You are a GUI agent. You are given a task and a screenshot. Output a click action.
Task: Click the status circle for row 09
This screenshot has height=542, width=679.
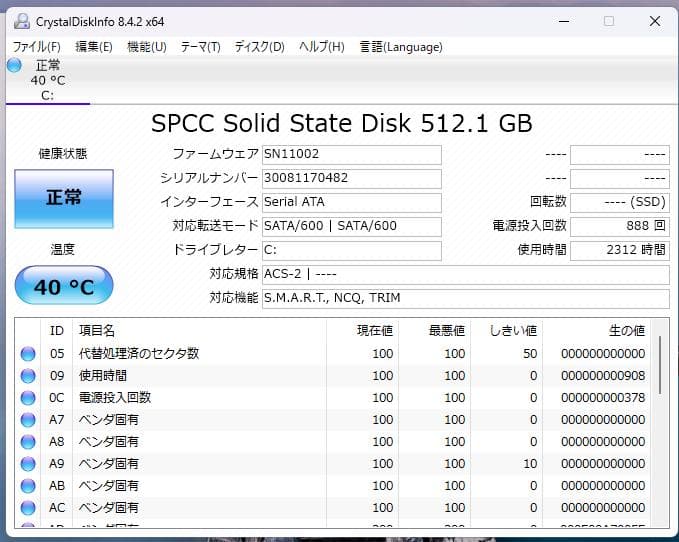28,376
